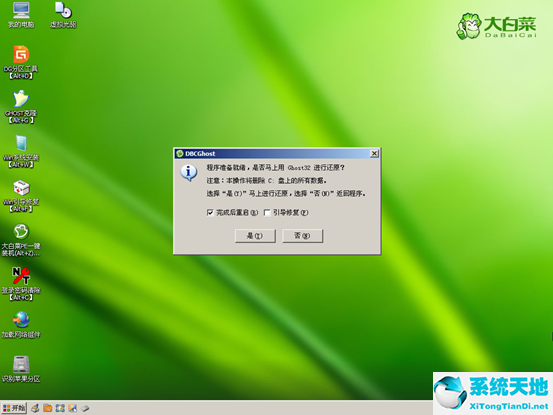Click the folder icon in quick launch
This screenshot has width=553, height=415.
point(48,409)
